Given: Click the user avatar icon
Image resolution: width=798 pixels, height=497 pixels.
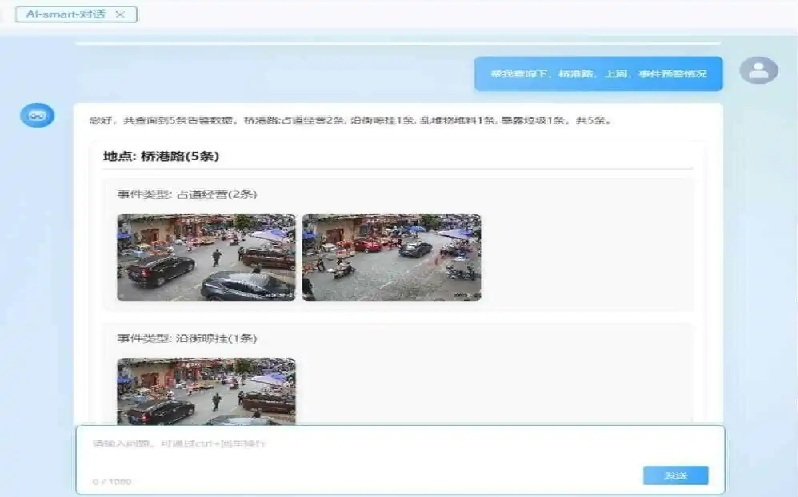Looking at the screenshot, I should click(758, 70).
